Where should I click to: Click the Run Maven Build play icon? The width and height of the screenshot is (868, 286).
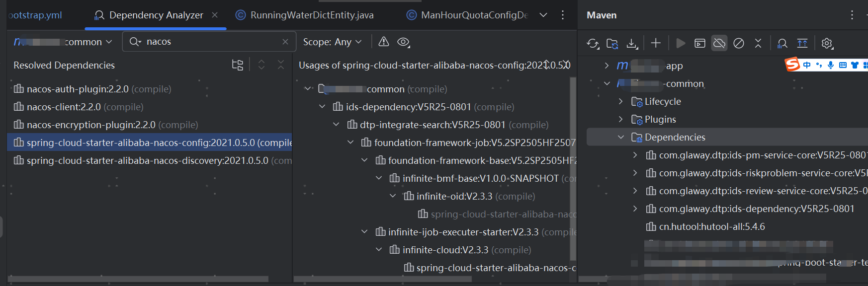pos(681,43)
